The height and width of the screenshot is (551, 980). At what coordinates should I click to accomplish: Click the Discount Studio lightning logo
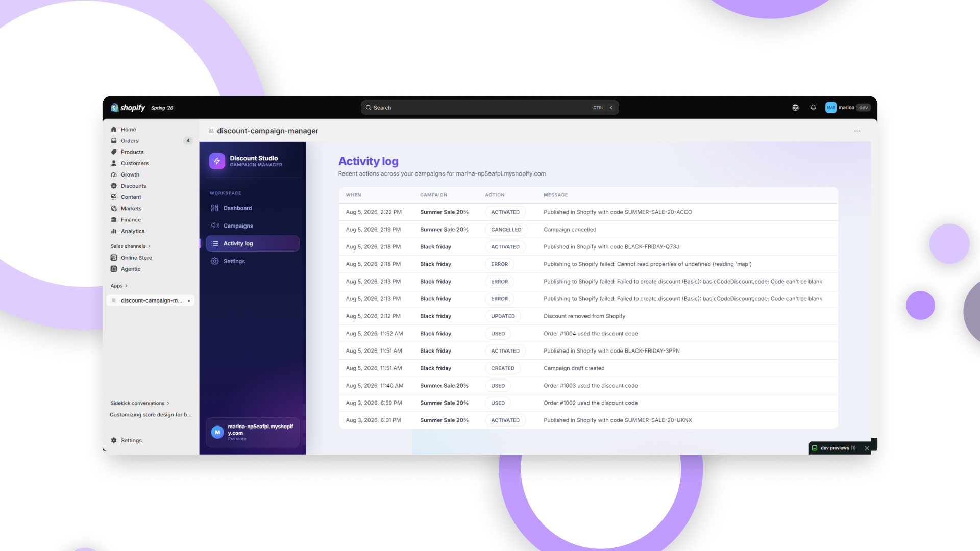click(217, 161)
